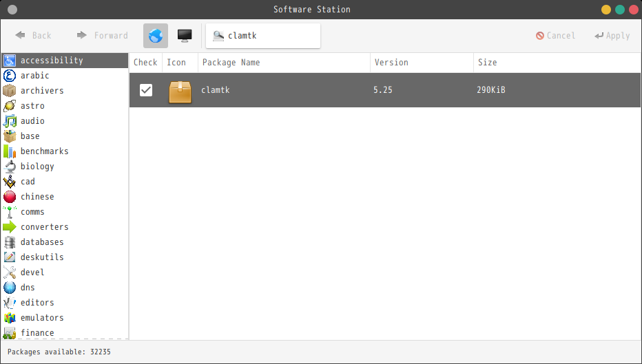Click the emulators icon
This screenshot has height=364, width=642.
10,318
